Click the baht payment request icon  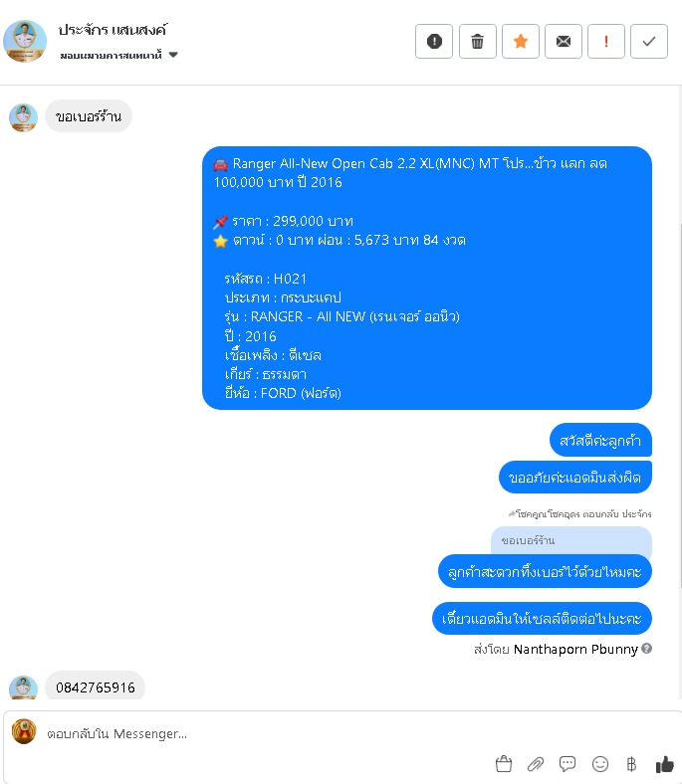[x=631, y=763]
